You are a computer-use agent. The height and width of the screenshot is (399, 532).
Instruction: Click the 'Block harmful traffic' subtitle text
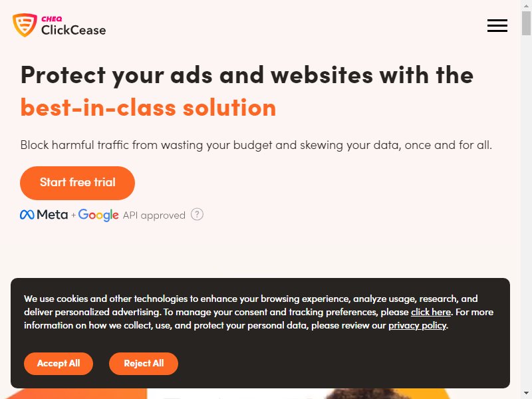(x=256, y=145)
